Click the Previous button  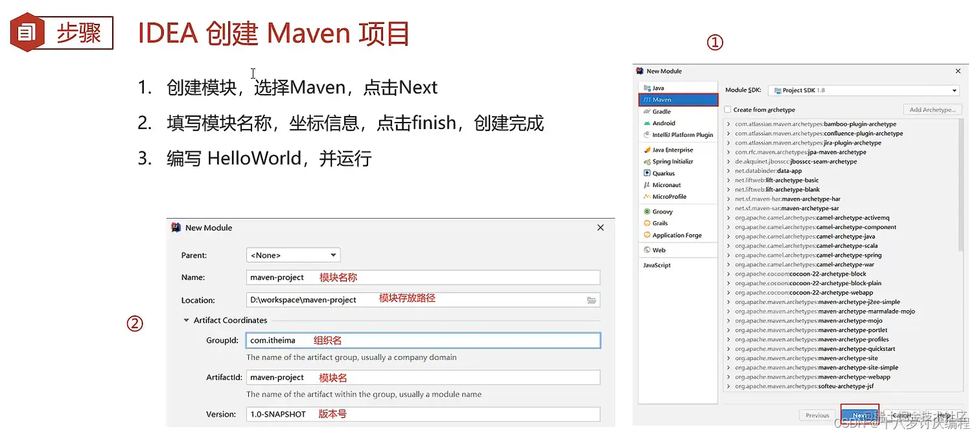point(817,415)
